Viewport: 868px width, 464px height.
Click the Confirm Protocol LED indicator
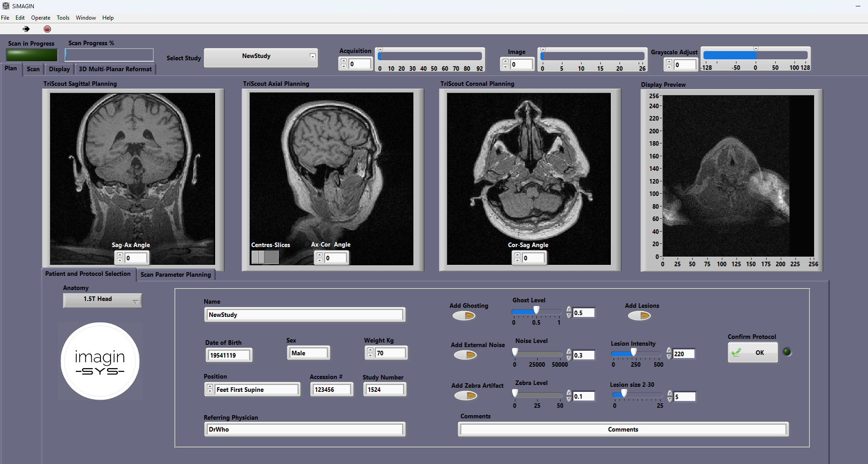pos(787,352)
